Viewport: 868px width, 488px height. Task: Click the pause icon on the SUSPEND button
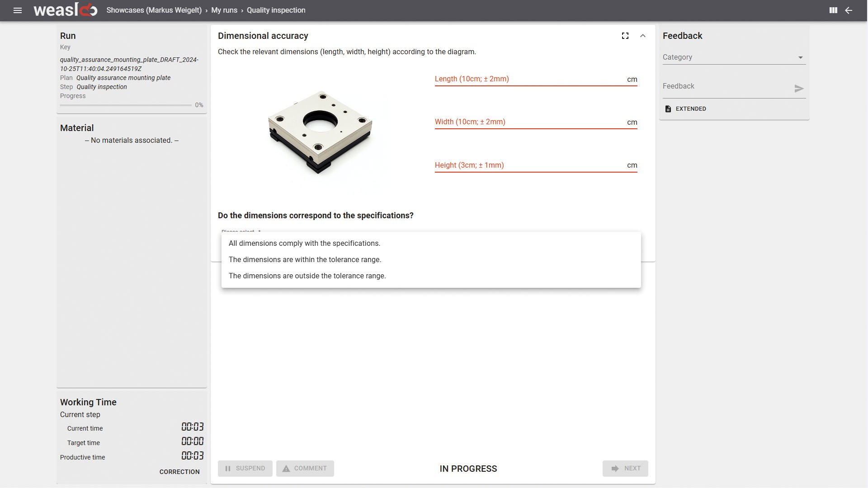pyautogui.click(x=228, y=468)
